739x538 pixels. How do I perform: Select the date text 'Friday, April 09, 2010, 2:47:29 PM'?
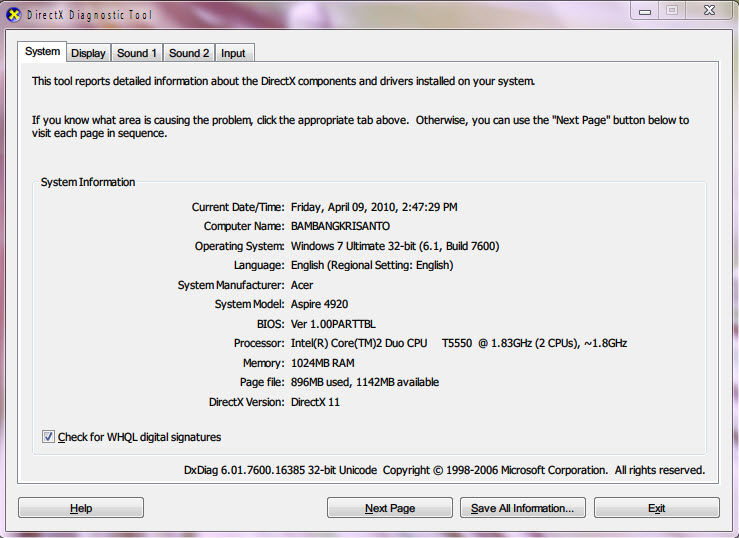click(374, 207)
